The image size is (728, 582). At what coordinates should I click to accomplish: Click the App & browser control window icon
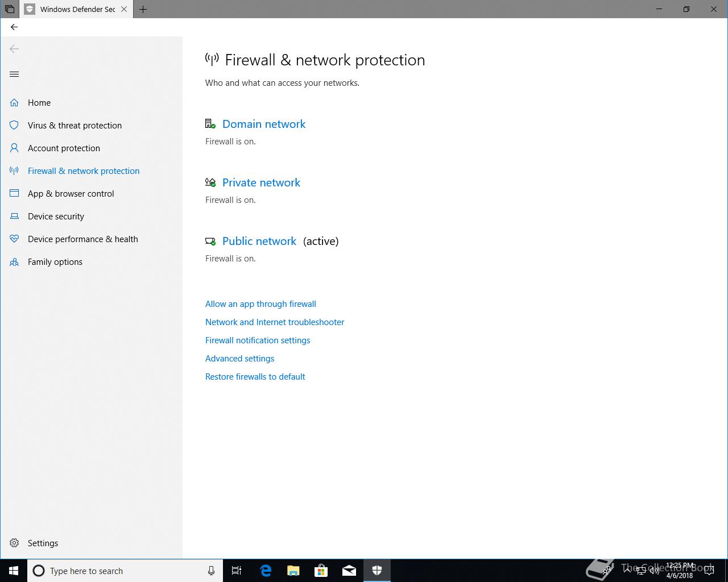(14, 194)
